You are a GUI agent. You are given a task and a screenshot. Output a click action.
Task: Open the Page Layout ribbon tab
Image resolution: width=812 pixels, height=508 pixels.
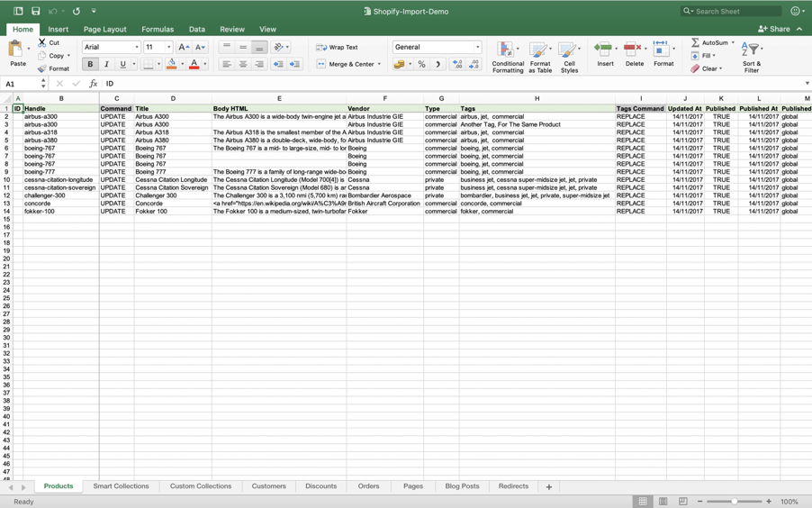coord(104,30)
